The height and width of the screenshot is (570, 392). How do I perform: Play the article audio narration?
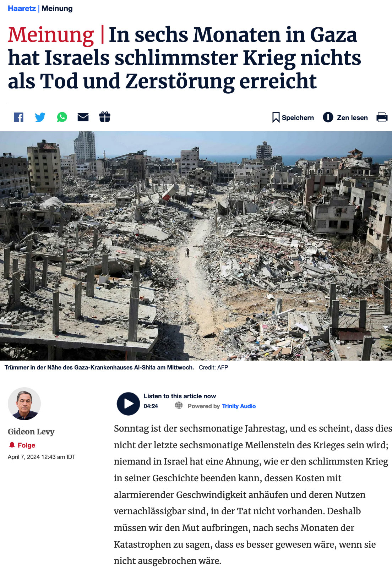click(x=128, y=404)
